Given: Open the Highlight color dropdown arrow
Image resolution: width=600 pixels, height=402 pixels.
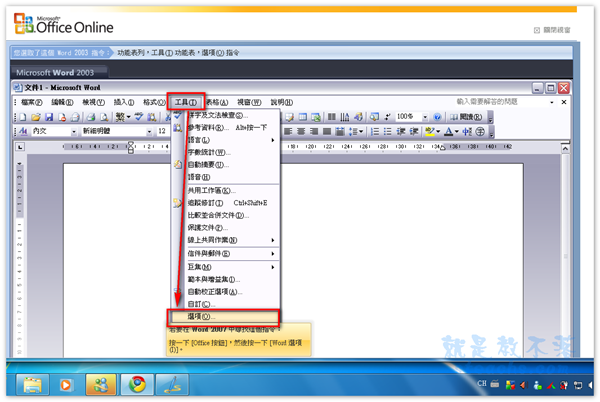Looking at the screenshot, I should [x=438, y=132].
